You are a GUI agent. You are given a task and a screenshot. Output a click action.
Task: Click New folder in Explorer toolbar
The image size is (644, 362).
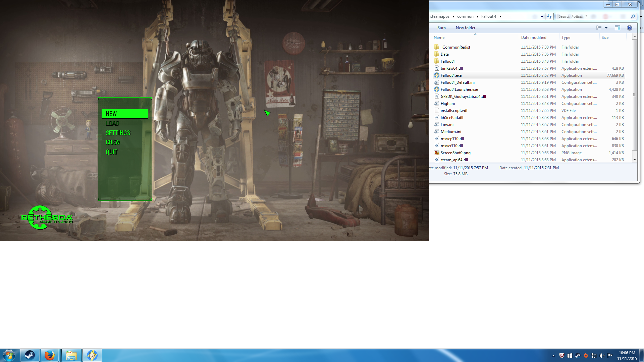[x=466, y=28]
